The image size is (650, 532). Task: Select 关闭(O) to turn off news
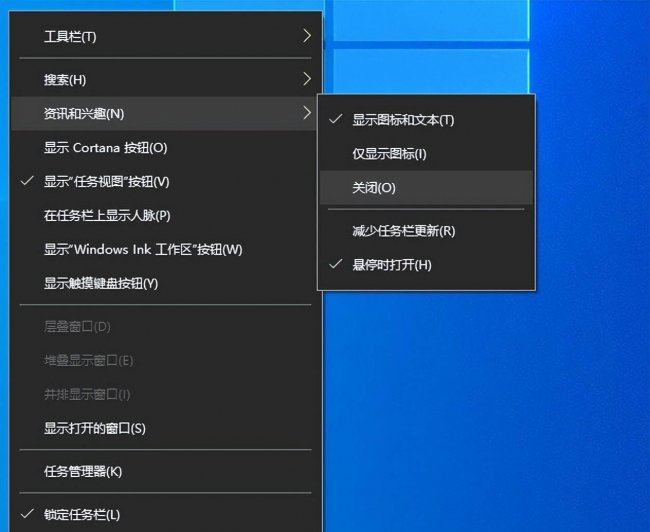[x=426, y=188]
